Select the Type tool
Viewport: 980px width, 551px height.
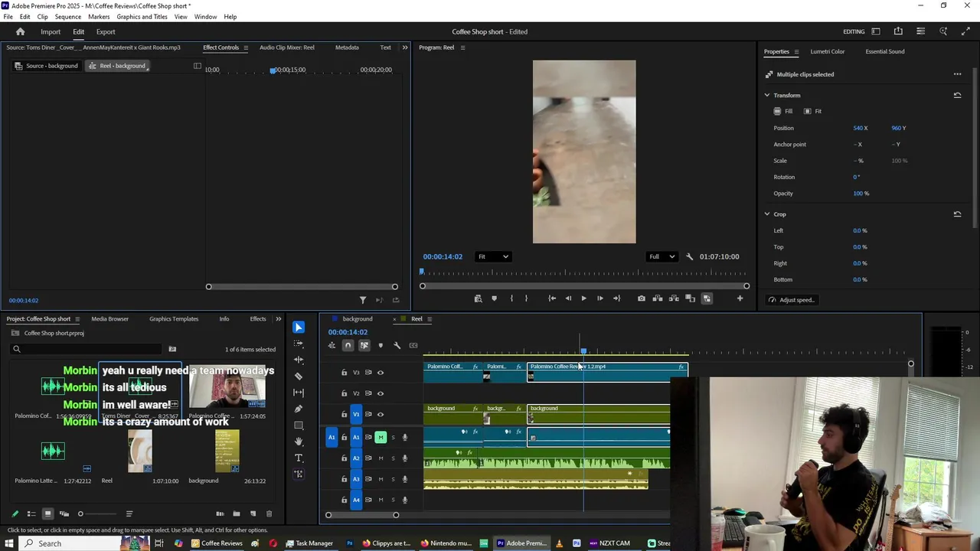click(x=299, y=458)
